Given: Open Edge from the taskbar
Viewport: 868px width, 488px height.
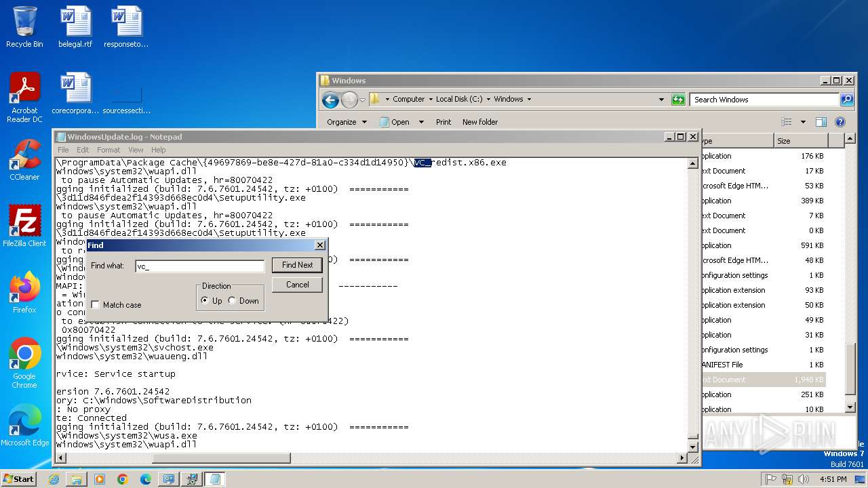Looking at the screenshot, I should tap(146, 479).
